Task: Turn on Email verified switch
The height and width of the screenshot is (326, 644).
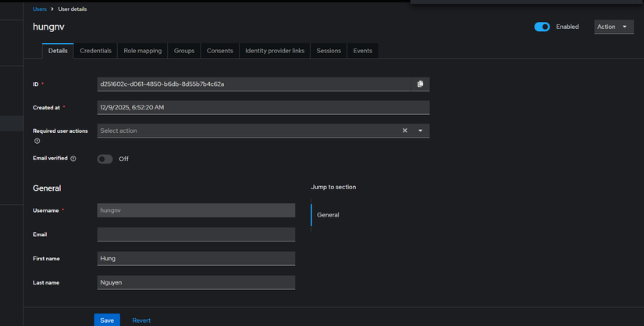Action: click(105, 159)
